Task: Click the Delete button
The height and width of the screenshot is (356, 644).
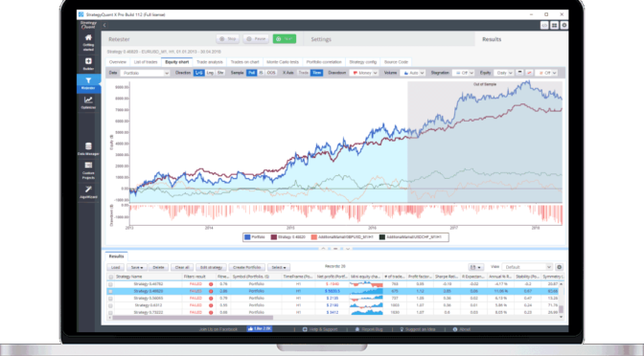Action: [x=158, y=267]
